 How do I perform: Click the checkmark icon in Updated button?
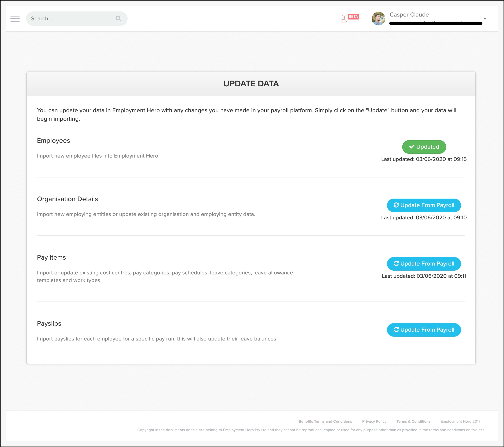coord(412,147)
